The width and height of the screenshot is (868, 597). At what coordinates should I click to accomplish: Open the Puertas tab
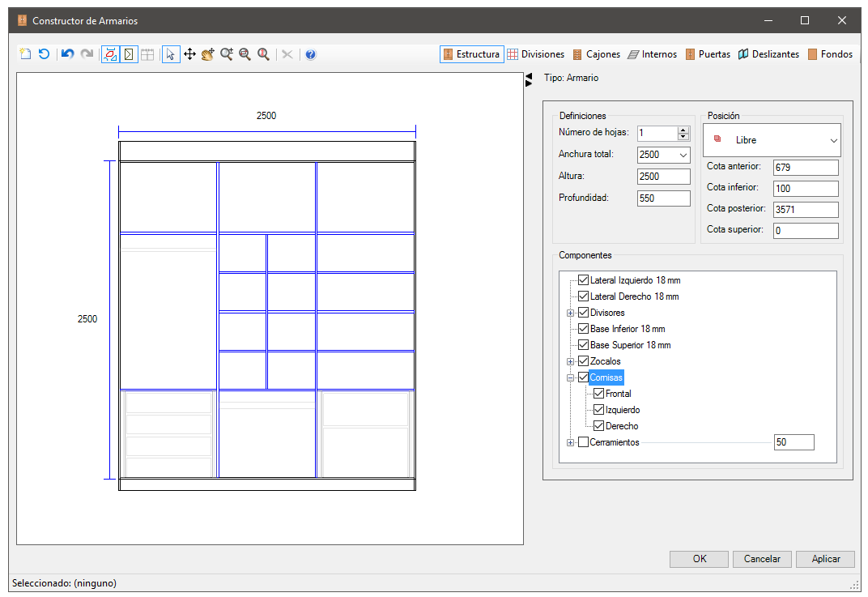[x=708, y=53]
